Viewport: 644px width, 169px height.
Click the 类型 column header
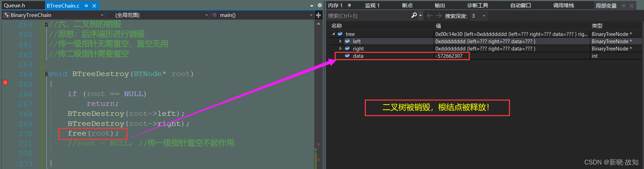[x=597, y=26]
